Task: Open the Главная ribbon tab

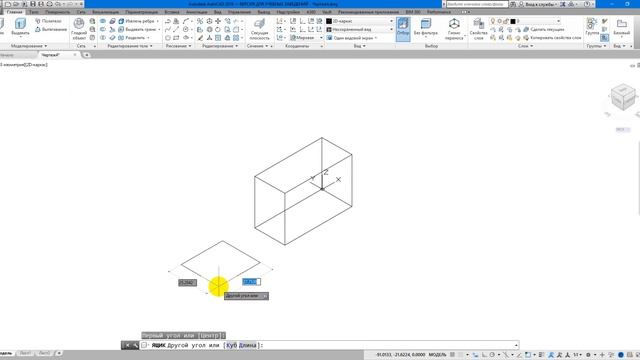Action: [x=14, y=12]
